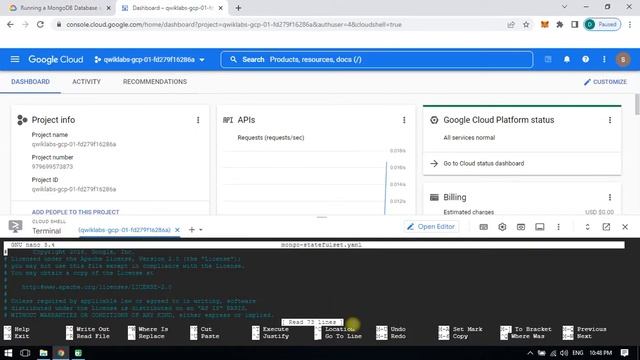Expand the new terminal project dropdown arrow

[201, 230]
